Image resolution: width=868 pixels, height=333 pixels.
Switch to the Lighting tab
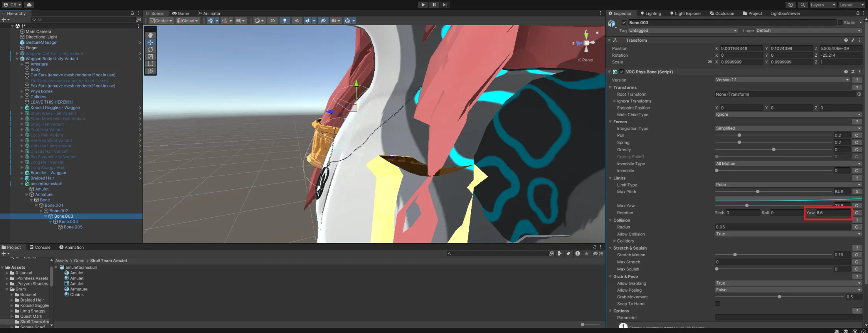pyautogui.click(x=650, y=13)
